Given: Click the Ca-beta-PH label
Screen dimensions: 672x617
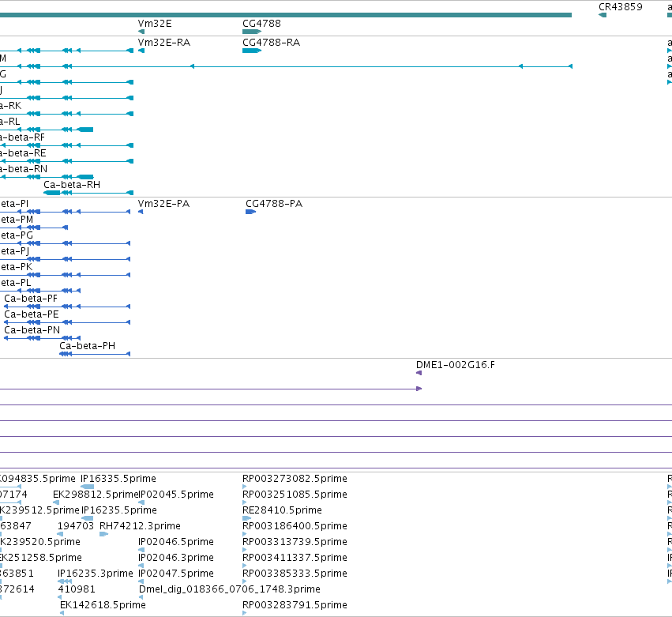Looking at the screenshot, I should (88, 346).
